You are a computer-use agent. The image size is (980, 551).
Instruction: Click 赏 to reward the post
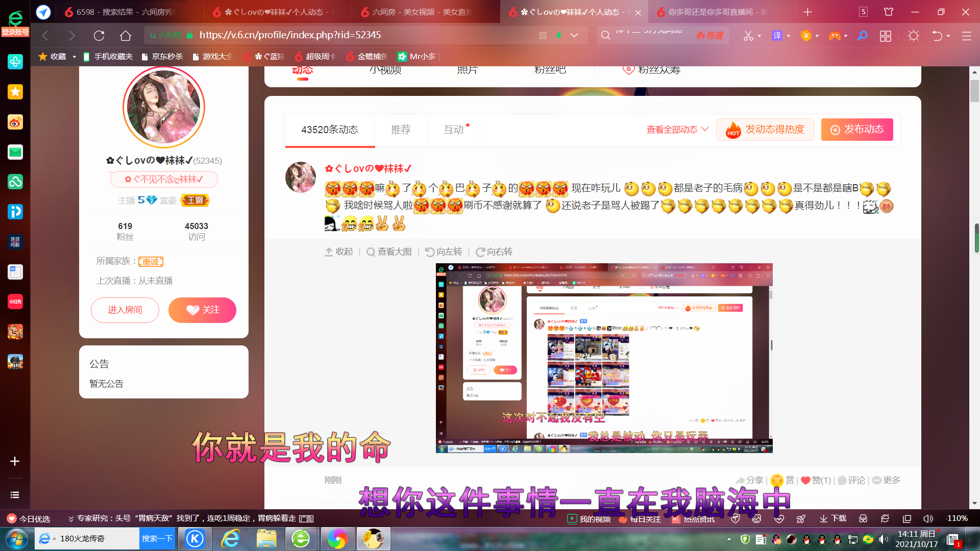[782, 480]
